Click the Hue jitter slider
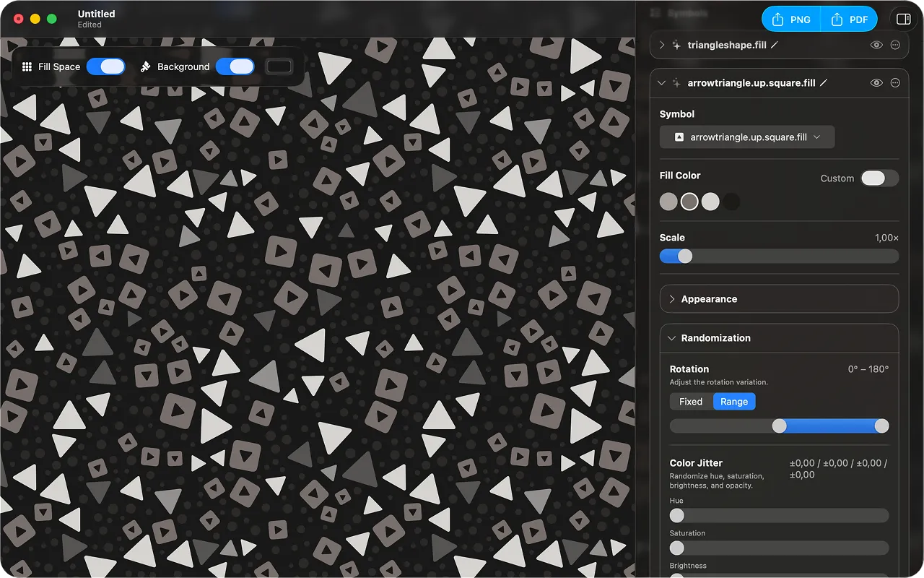The height and width of the screenshot is (578, 924). (779, 515)
